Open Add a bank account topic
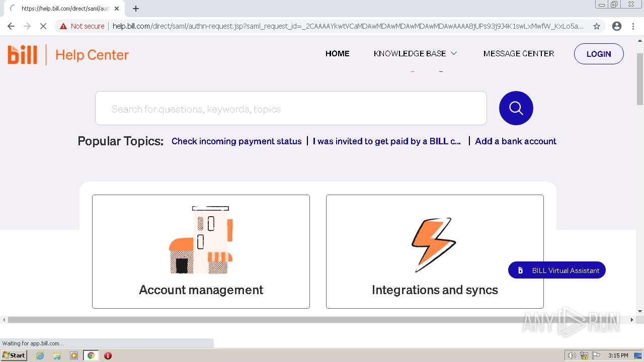The width and height of the screenshot is (644, 362). point(516,141)
